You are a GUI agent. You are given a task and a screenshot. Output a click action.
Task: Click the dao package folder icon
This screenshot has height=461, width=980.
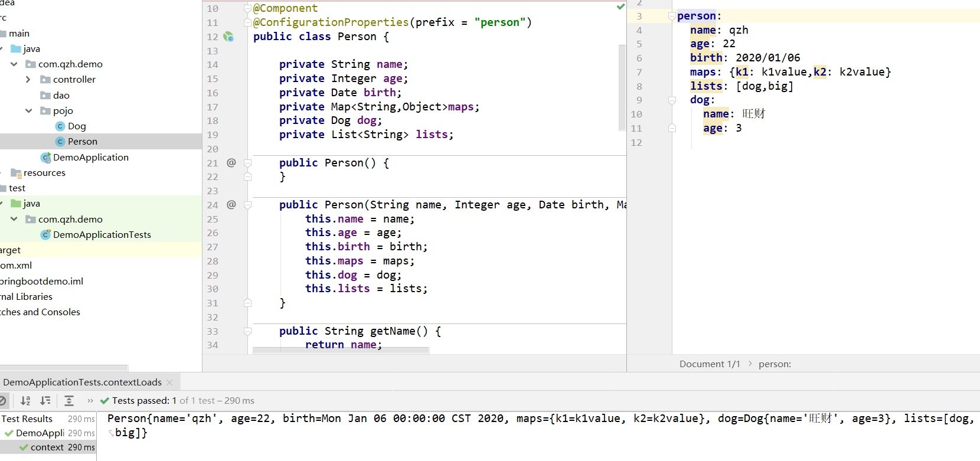[x=45, y=96]
